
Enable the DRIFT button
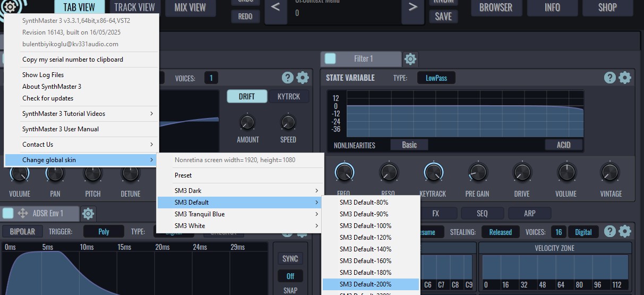246,96
